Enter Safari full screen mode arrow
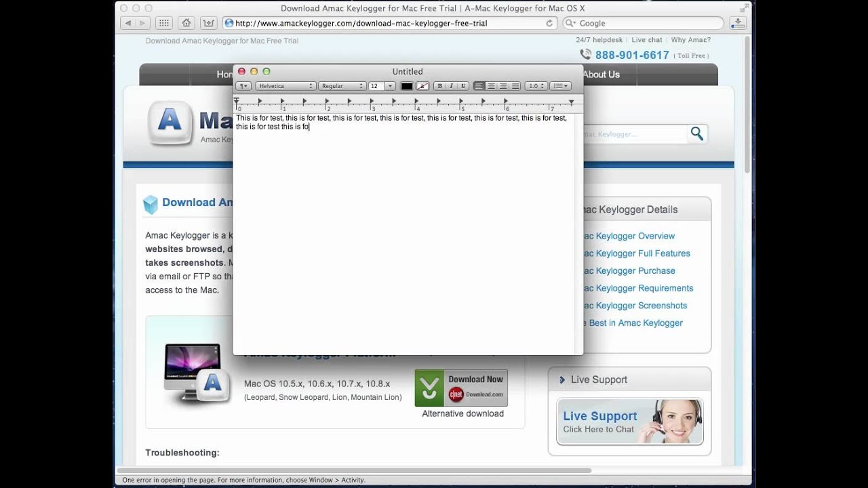This screenshot has height=488, width=868. [743, 7]
